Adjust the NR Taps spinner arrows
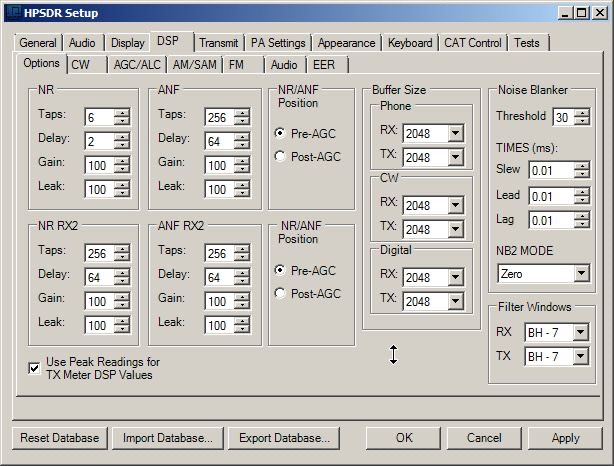The image size is (614, 466). [x=122, y=117]
